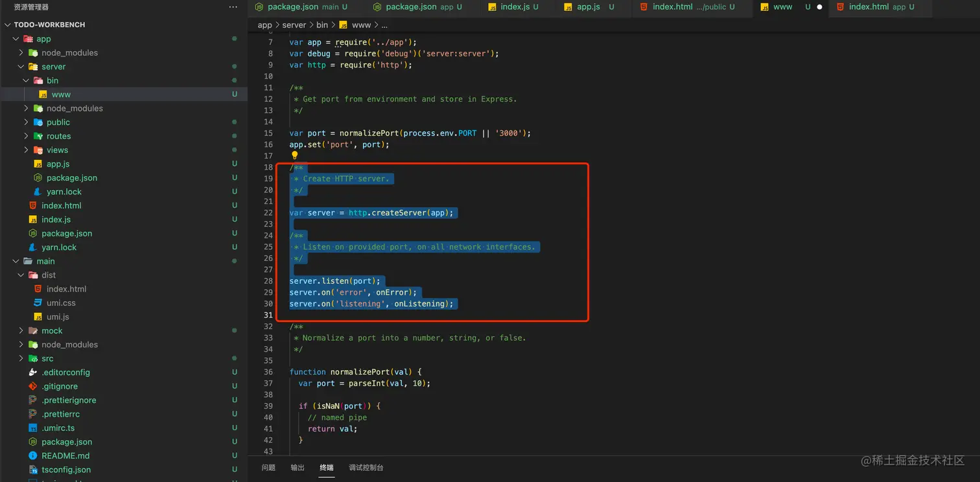
Task: Click the .prettierrc file icon
Action: tap(32, 414)
